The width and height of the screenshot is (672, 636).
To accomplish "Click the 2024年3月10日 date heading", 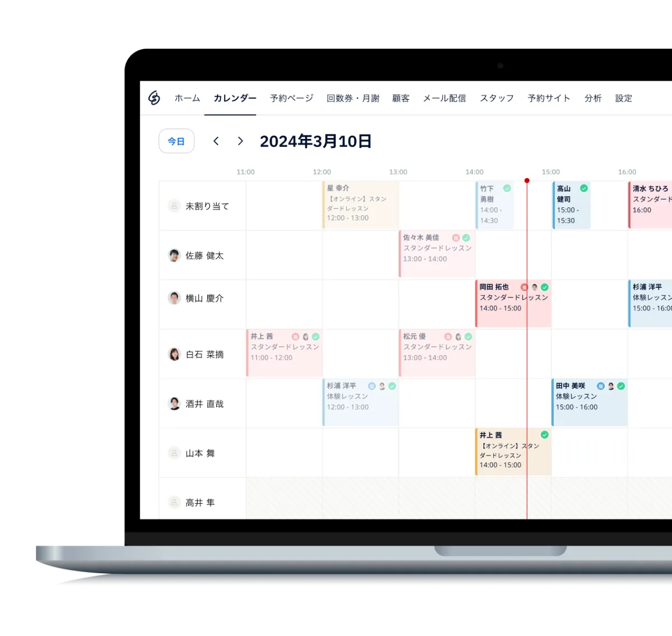I will click(x=316, y=141).
